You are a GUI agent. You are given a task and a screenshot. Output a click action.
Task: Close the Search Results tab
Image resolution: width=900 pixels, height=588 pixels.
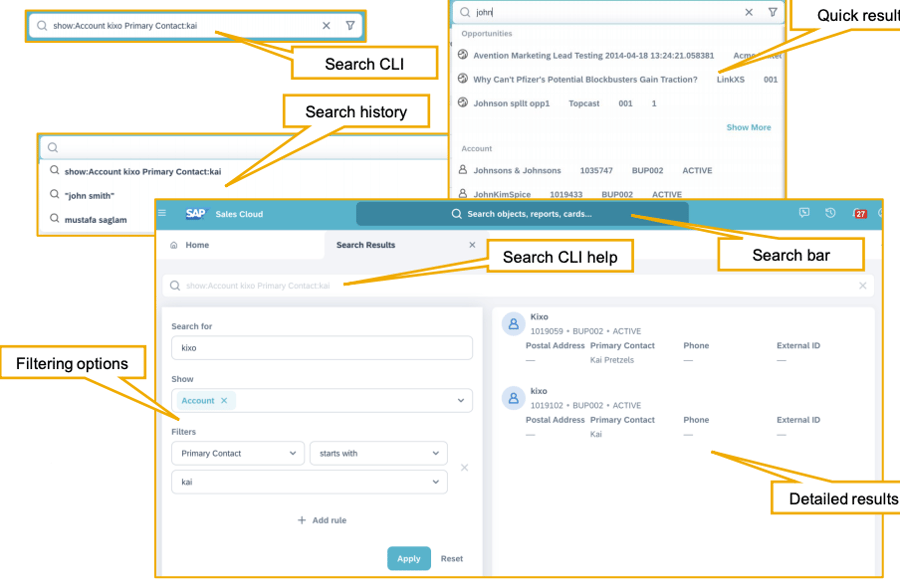pyautogui.click(x=472, y=245)
